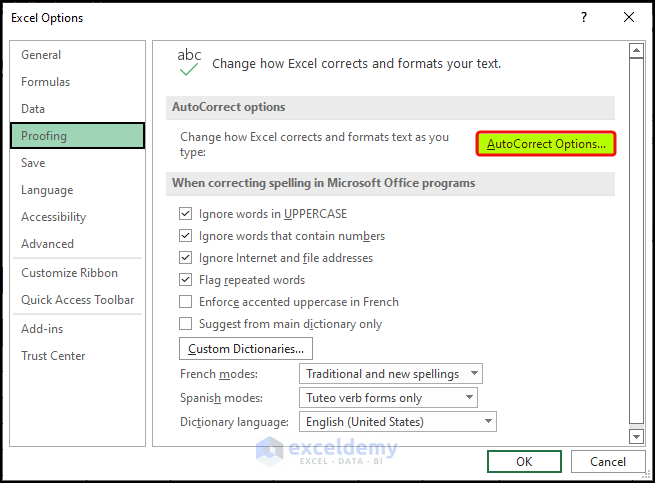655x483 pixels.
Task: Click the vertical scrollbar thumb
Action: click(x=636, y=241)
